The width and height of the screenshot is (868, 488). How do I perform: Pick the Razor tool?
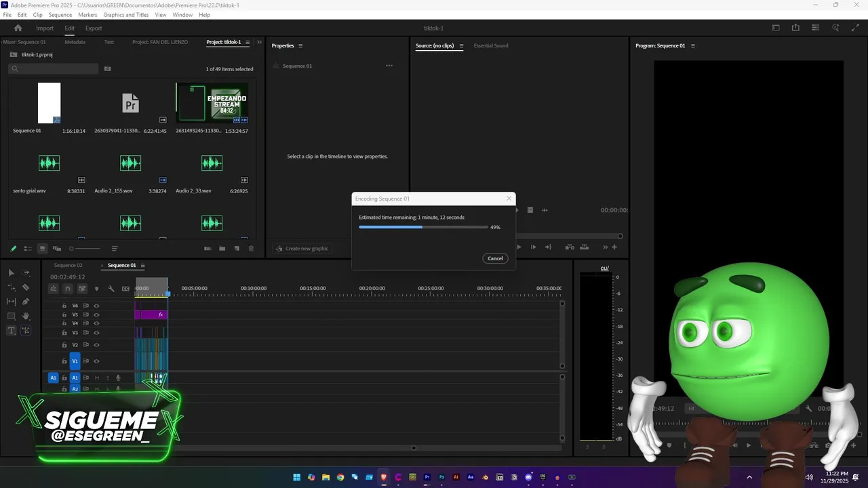click(x=26, y=287)
